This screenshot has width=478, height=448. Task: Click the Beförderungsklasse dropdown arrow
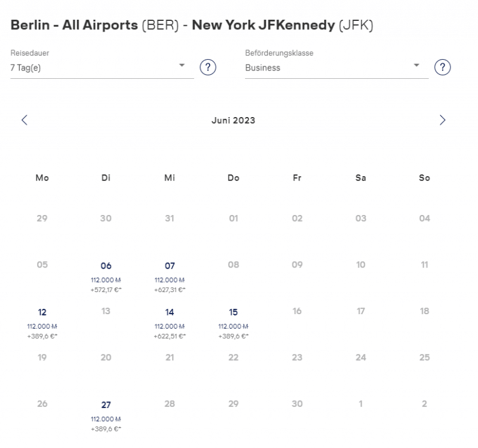pyautogui.click(x=417, y=66)
